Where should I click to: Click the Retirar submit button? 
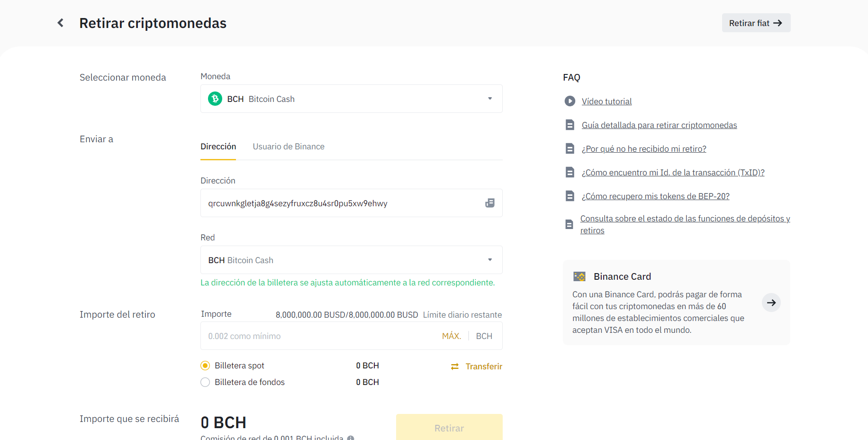(449, 427)
